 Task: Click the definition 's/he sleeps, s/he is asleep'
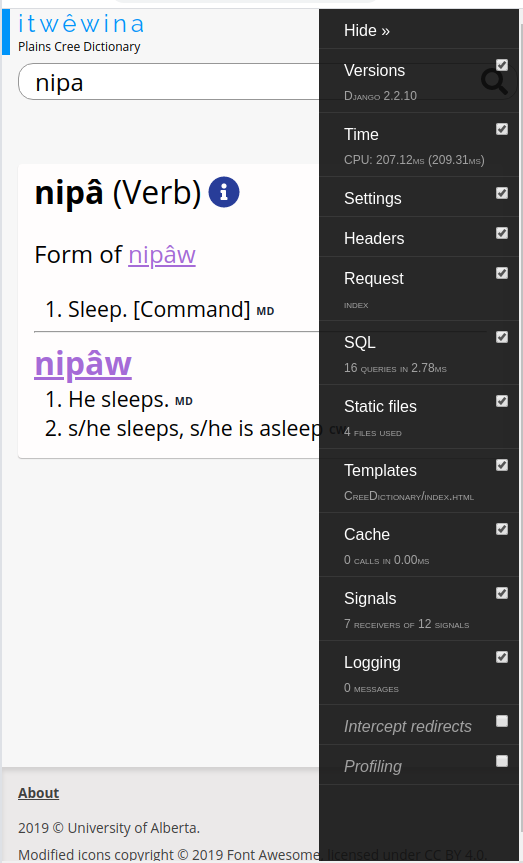[194, 428]
